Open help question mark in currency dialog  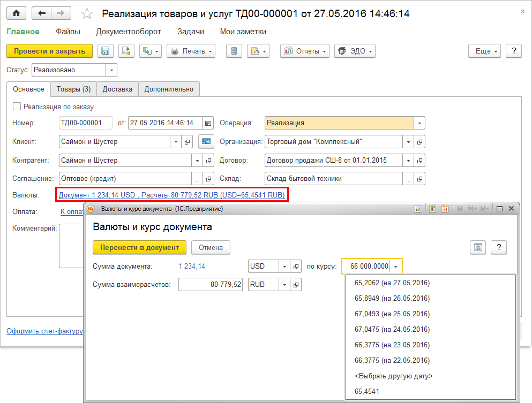tap(499, 247)
